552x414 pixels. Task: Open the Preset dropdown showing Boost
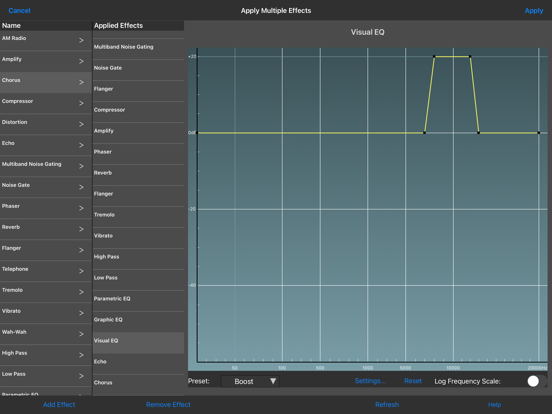250,381
